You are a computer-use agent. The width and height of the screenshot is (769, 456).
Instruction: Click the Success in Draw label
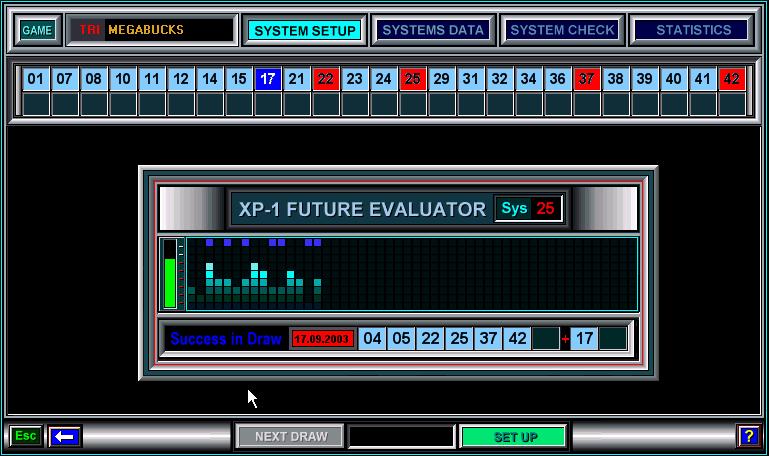[x=226, y=339]
